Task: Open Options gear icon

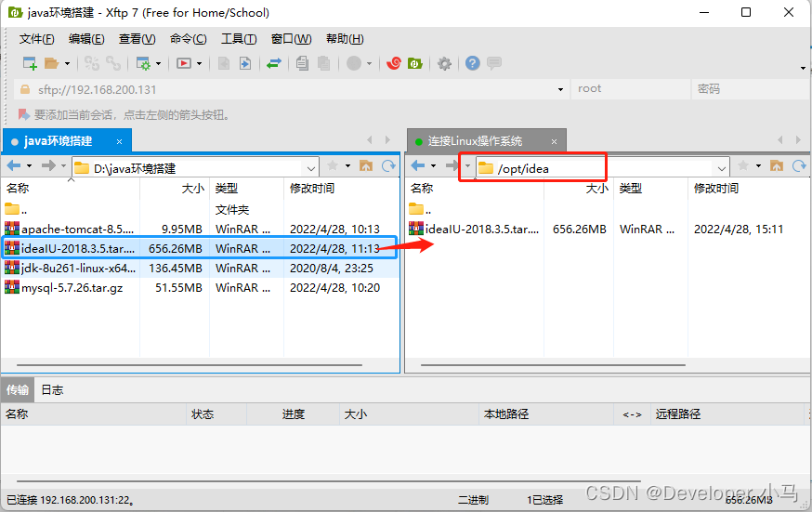Action: click(x=444, y=63)
